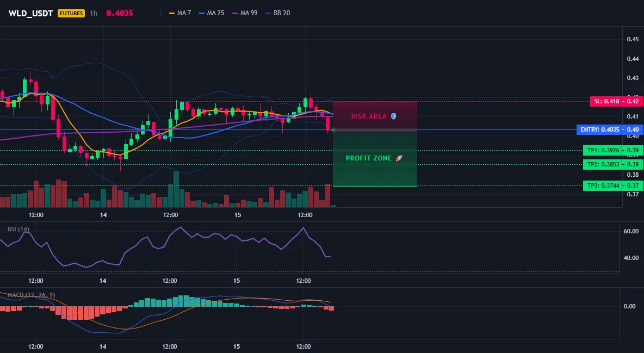
Task: Click the green TP1: 0.3926 label
Action: pos(603,151)
